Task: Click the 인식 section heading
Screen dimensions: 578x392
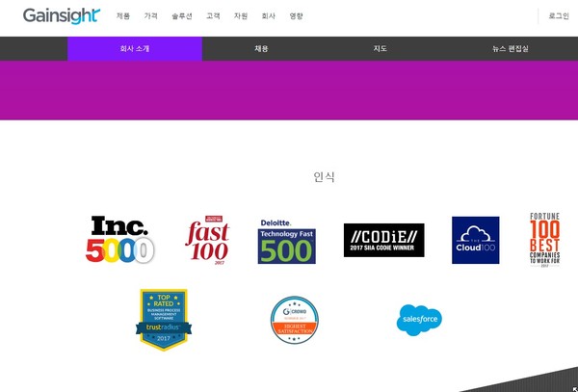Action: pos(324,177)
